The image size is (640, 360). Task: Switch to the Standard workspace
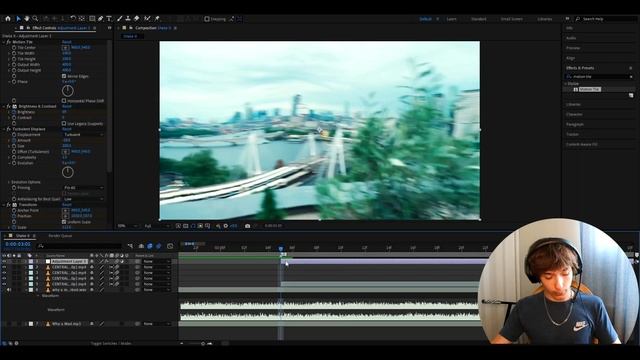[478, 19]
